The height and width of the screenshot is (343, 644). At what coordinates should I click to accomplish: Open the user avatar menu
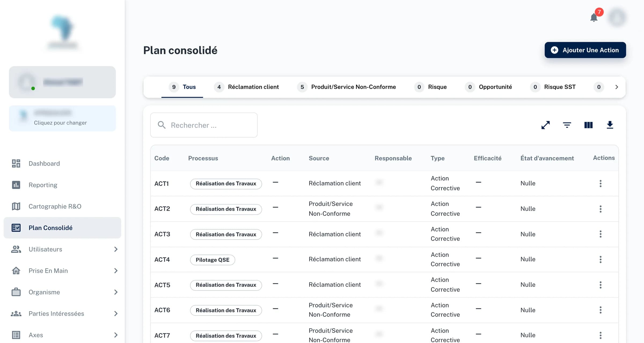pyautogui.click(x=617, y=18)
